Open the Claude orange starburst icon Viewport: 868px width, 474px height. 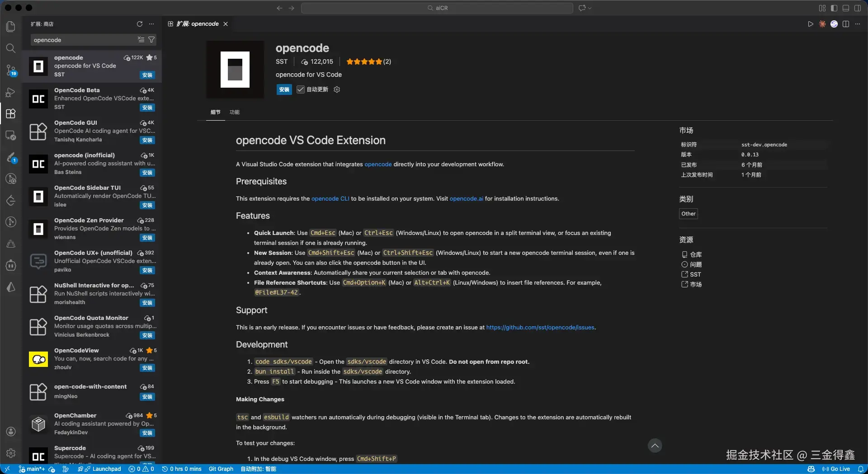(x=822, y=24)
